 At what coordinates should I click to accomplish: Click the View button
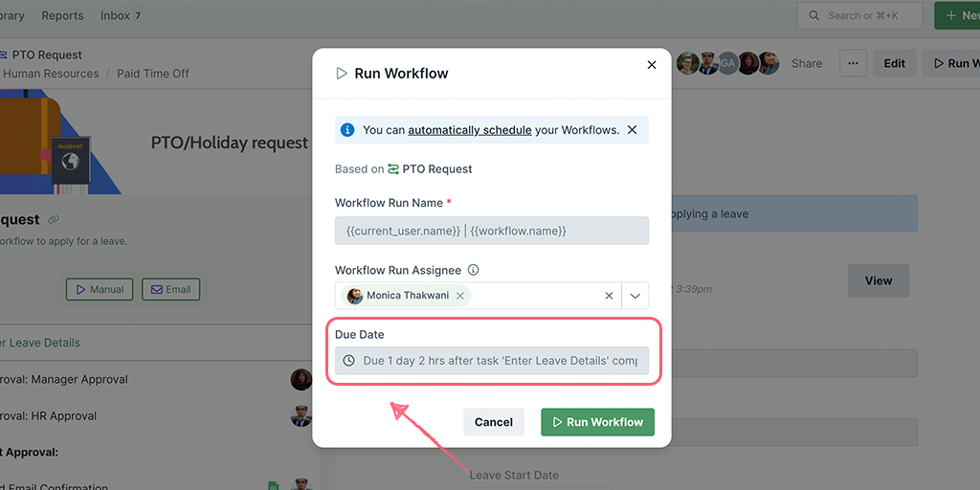(878, 280)
